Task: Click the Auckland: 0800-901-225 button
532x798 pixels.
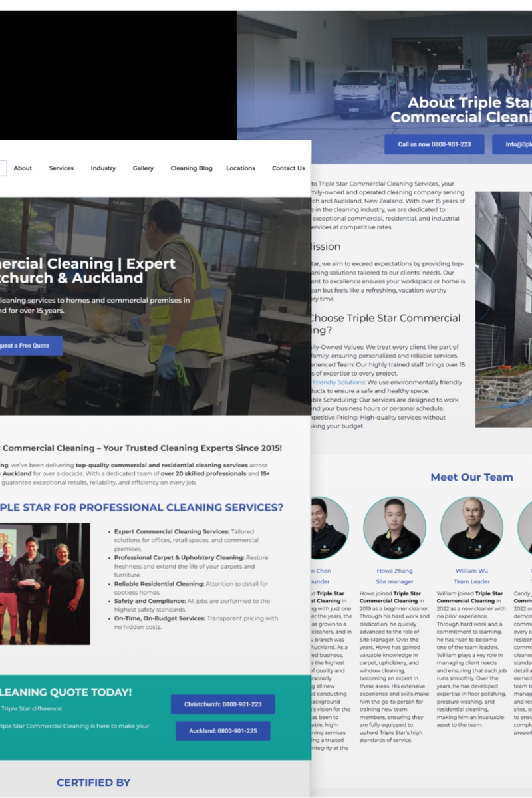Action: [223, 731]
